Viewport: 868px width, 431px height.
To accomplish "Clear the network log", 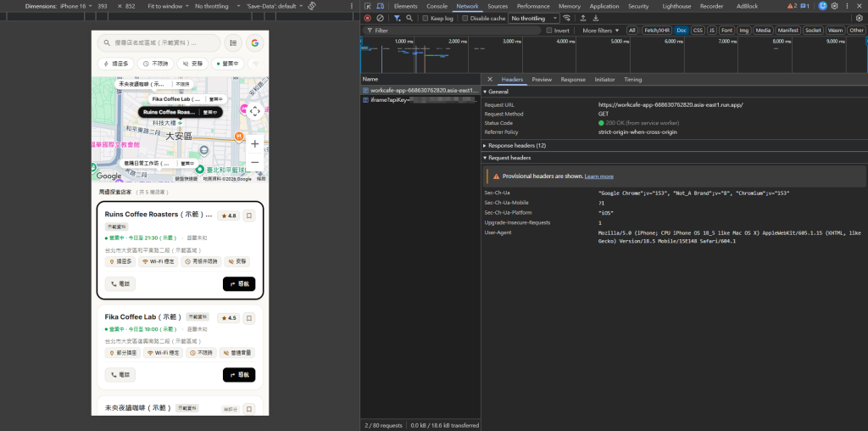I will tap(380, 19).
